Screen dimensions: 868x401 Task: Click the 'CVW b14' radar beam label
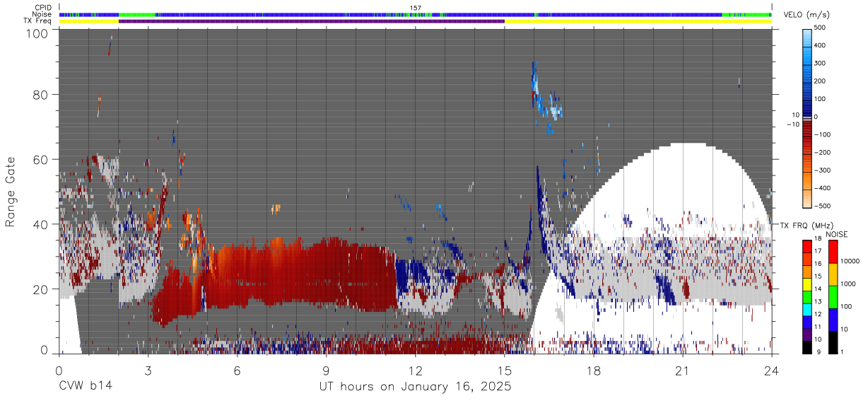[x=85, y=387]
